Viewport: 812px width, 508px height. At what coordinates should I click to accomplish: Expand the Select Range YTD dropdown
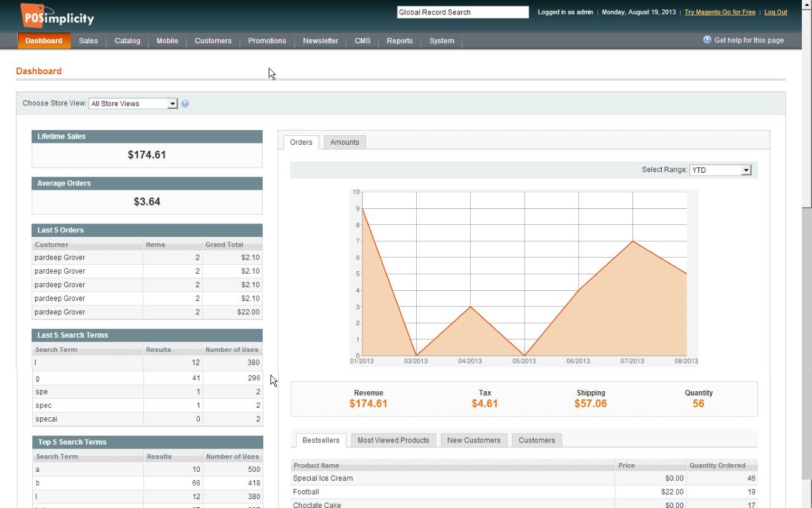pyautogui.click(x=720, y=170)
